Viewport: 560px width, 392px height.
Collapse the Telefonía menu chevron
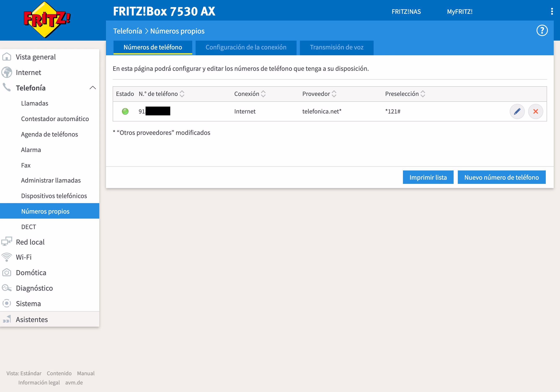(x=93, y=88)
